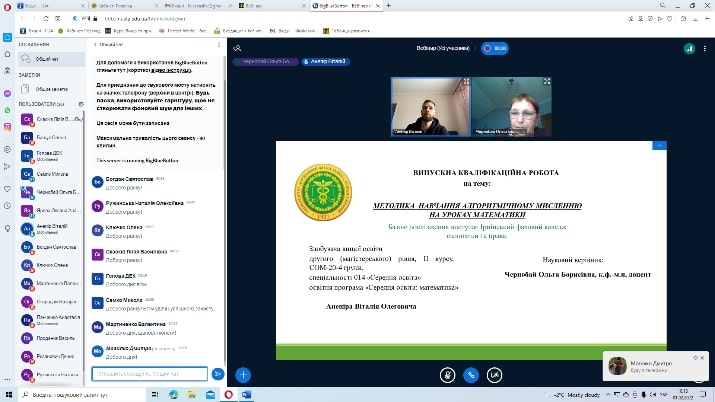Show hidden tray icons with the up chevron
The image size is (715, 402).
tap(608, 395)
